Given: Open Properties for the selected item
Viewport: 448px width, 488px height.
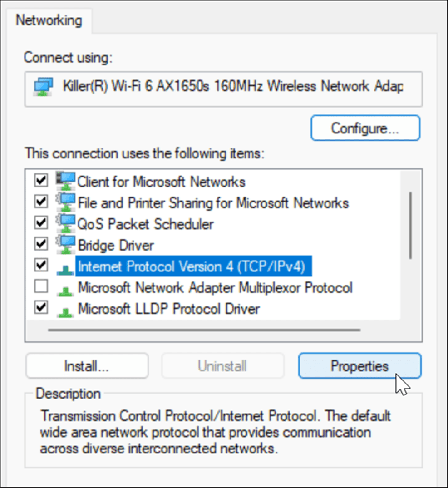Looking at the screenshot, I should tap(359, 366).
